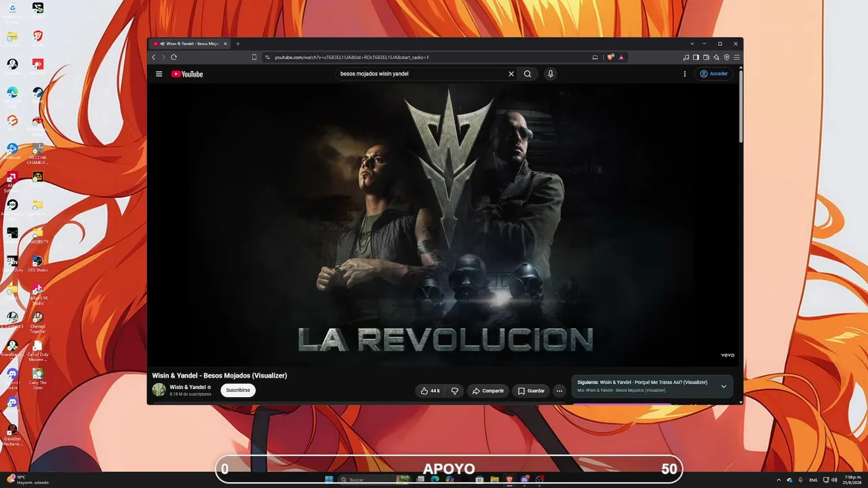Image resolution: width=868 pixels, height=488 pixels.
Task: Dislike the Besos Mojados video
Action: (454, 391)
